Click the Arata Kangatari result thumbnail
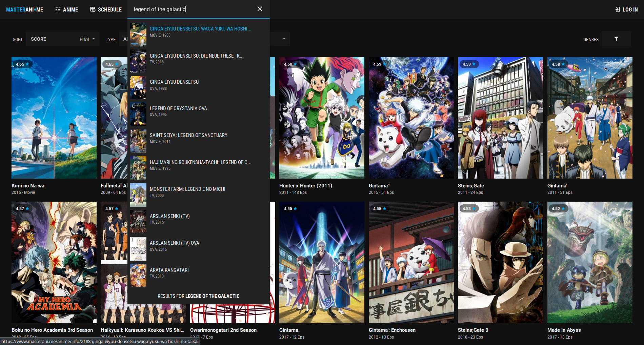Viewport: 644px width, 345px height. [x=138, y=276]
